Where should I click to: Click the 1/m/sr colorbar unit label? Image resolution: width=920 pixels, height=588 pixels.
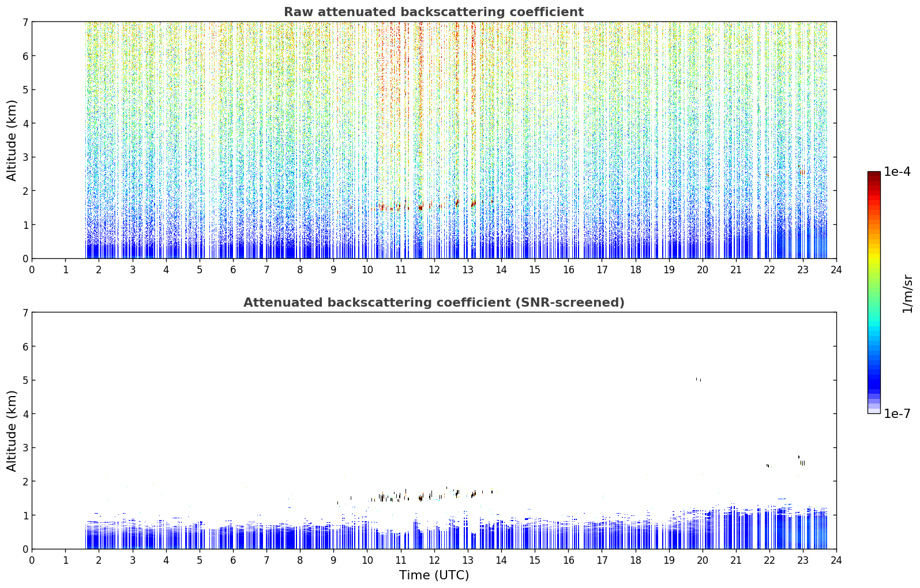[907, 293]
